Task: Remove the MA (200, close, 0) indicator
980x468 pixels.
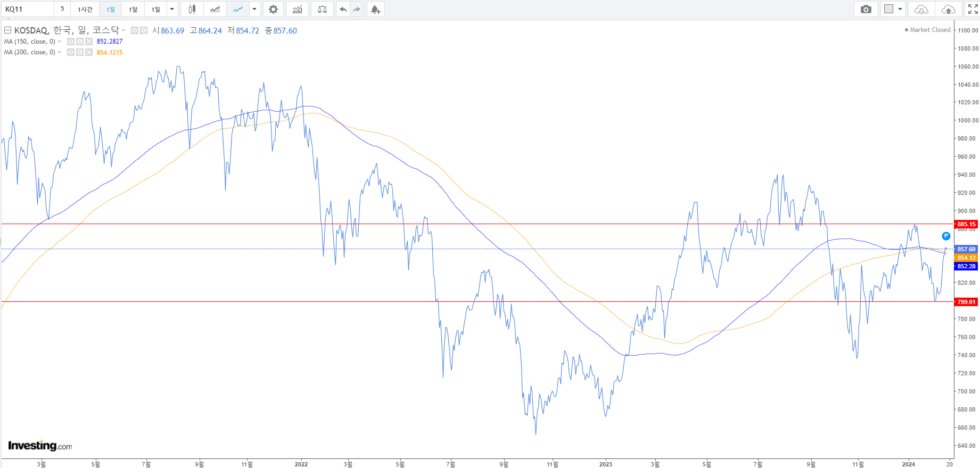Action: [x=89, y=52]
